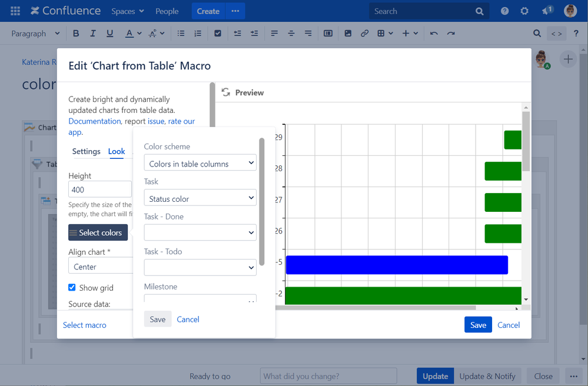Viewport: 588px width, 386px height.
Task: Insert a task list checkbox
Action: point(218,34)
